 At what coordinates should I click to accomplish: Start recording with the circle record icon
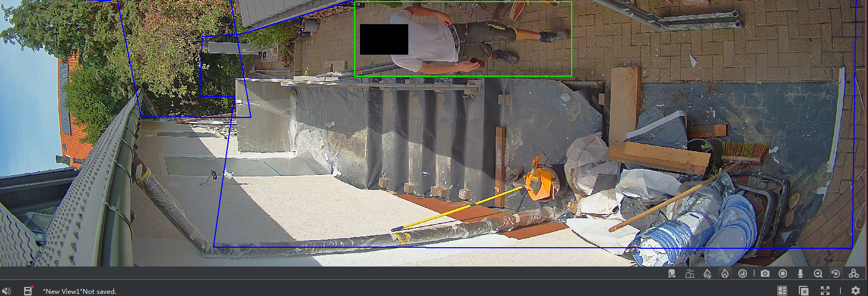[782, 273]
